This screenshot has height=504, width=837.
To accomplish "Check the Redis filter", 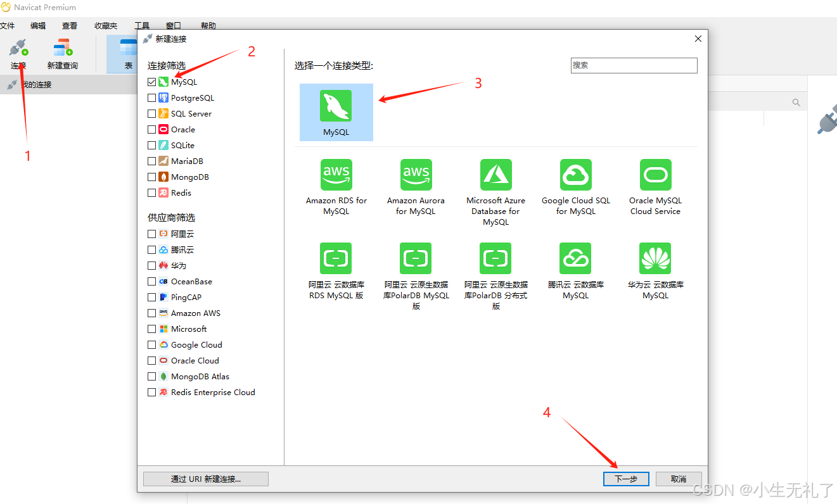I will [151, 193].
